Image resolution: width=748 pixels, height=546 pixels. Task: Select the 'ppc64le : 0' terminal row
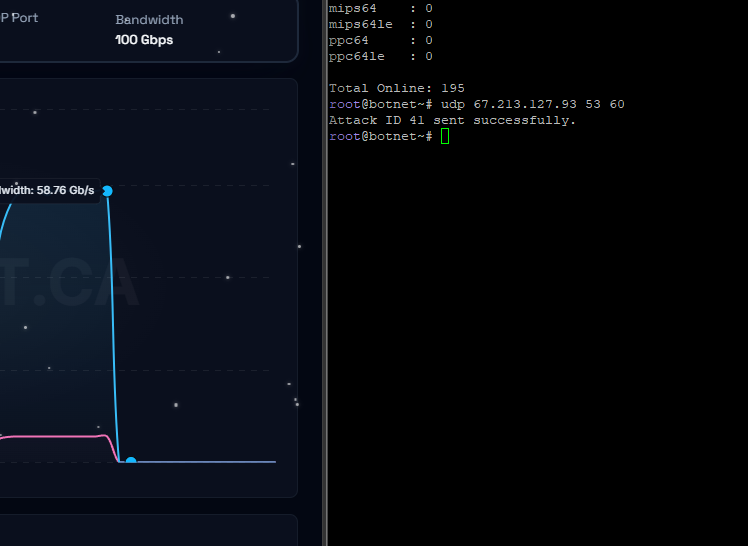pyautogui.click(x=381, y=56)
